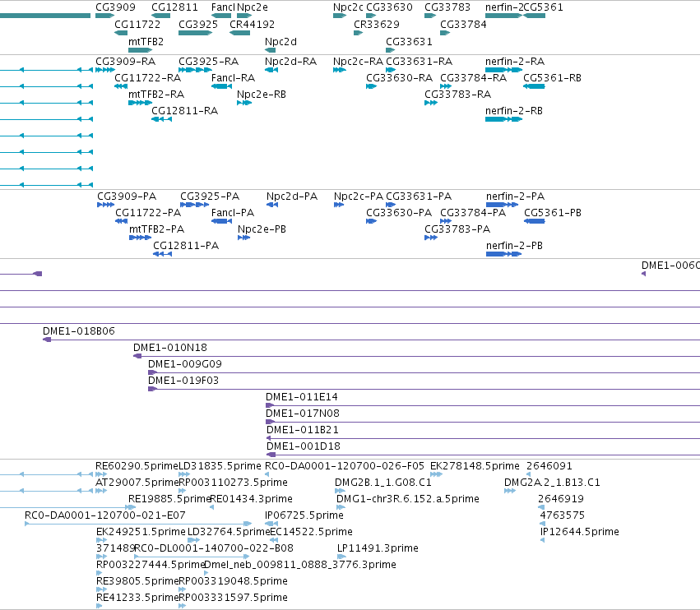
Task: Click BAC clone DME1-010N18
Action: [x=416, y=357]
